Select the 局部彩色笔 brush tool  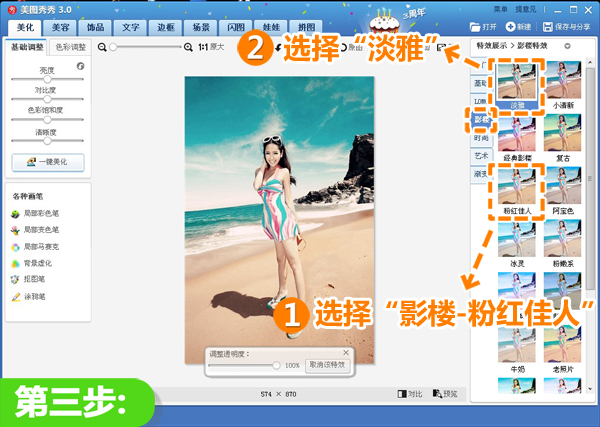[x=35, y=214]
